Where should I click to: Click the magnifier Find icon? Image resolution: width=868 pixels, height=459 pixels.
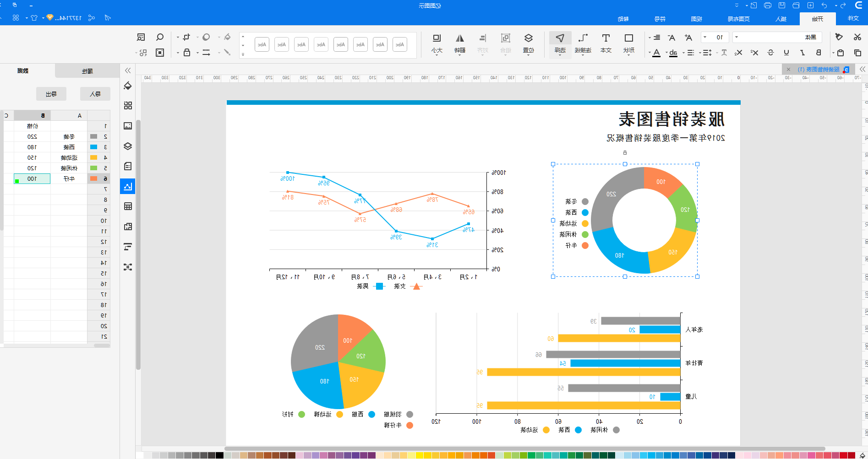pos(160,37)
